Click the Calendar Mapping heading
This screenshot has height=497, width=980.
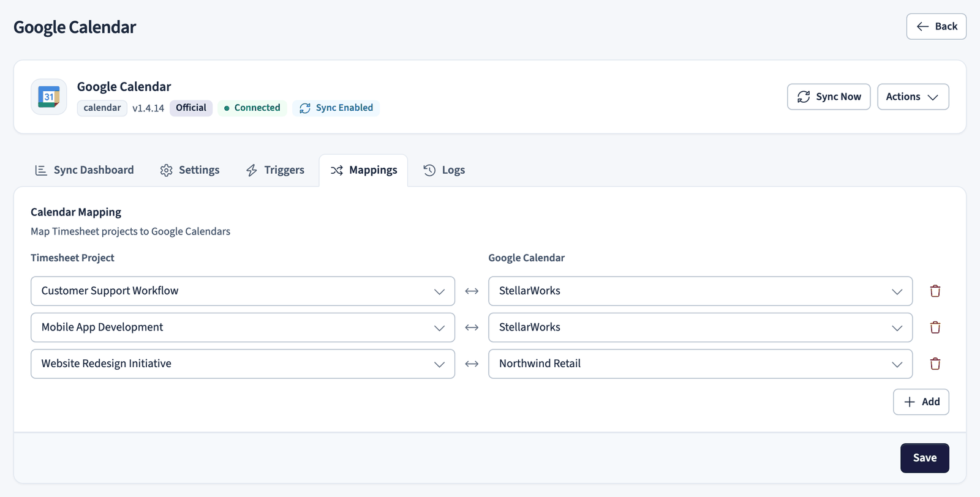tap(76, 212)
